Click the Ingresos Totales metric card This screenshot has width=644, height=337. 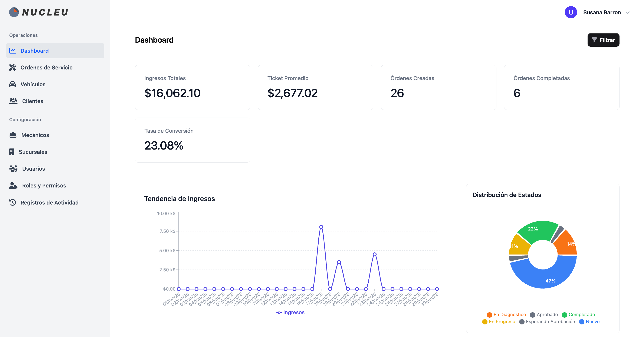192,87
